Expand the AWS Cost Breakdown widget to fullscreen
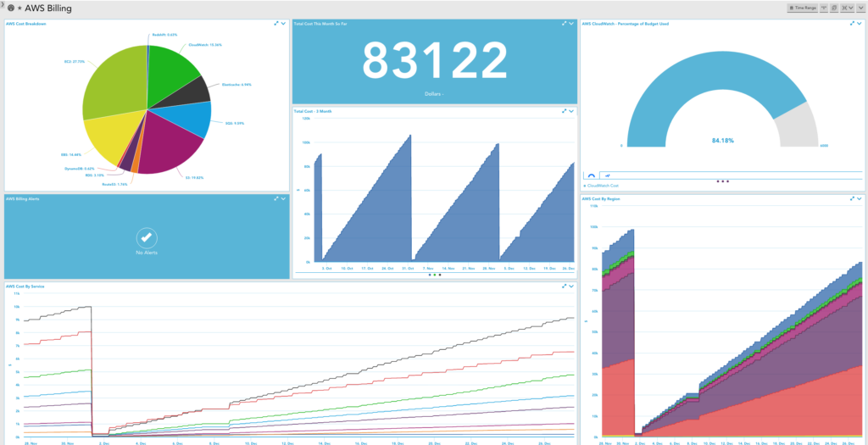The width and height of the screenshot is (868, 445). point(275,24)
